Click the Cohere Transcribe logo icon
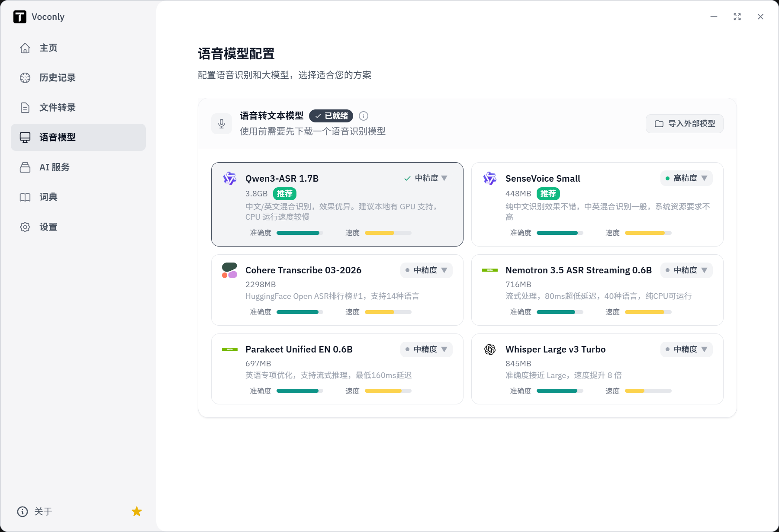779x532 pixels. (x=229, y=270)
